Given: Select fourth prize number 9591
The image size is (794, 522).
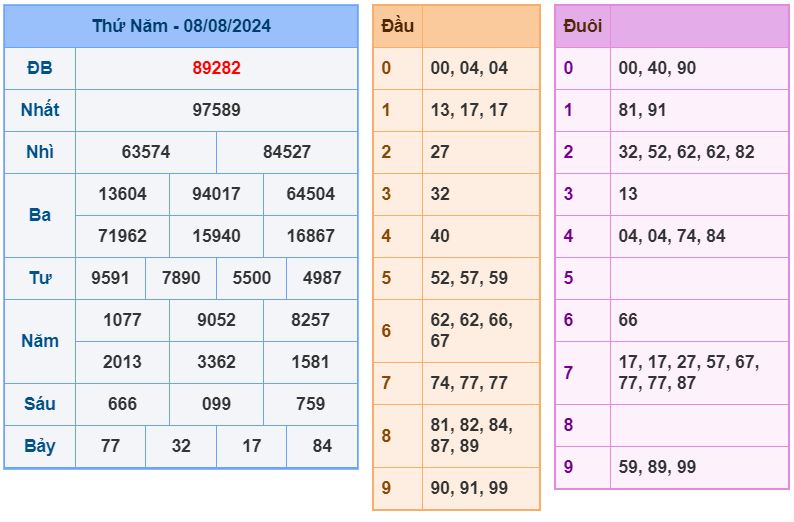Looking at the screenshot, I should pyautogui.click(x=110, y=278).
